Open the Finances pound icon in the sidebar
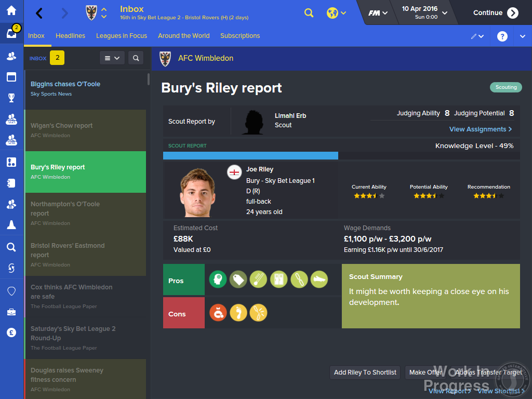 click(x=11, y=332)
